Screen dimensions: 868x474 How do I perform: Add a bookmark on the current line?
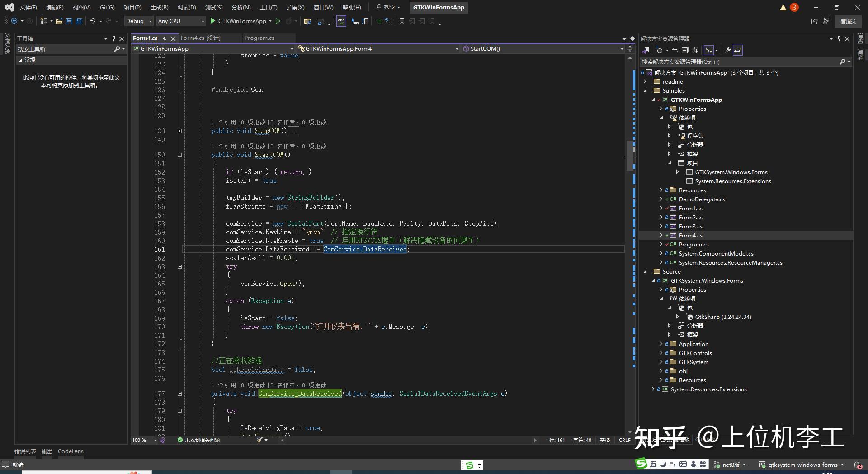coord(401,21)
